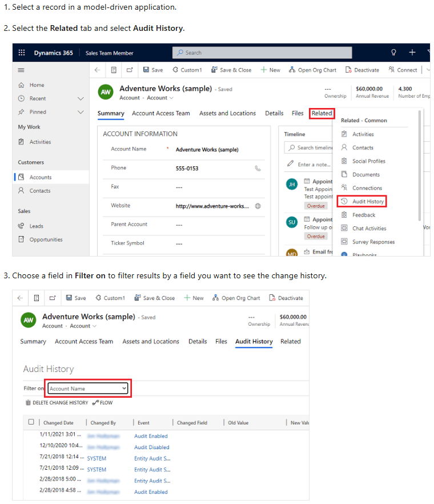Expand the Pinned section in the sidebar

point(81,112)
